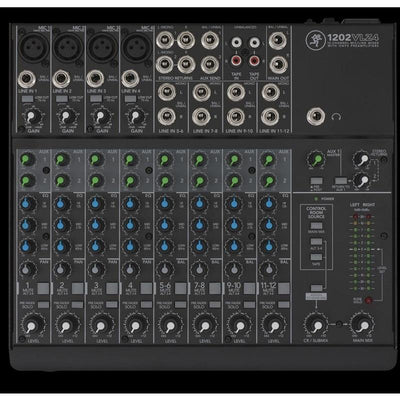Click the LINE IN 11-12 right jack
400x400 pixels.
coord(270,117)
